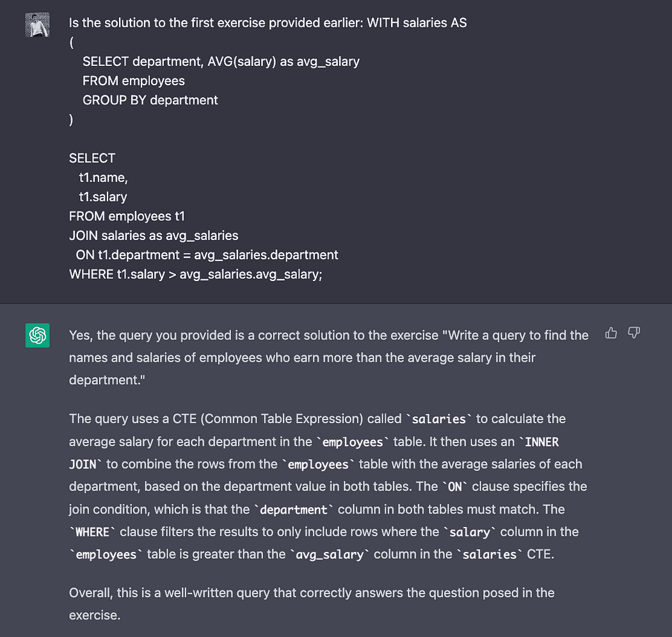This screenshot has width=672, height=637.
Task: Click the 'Overall, this is a well-written query' paragraph
Action: (311, 593)
